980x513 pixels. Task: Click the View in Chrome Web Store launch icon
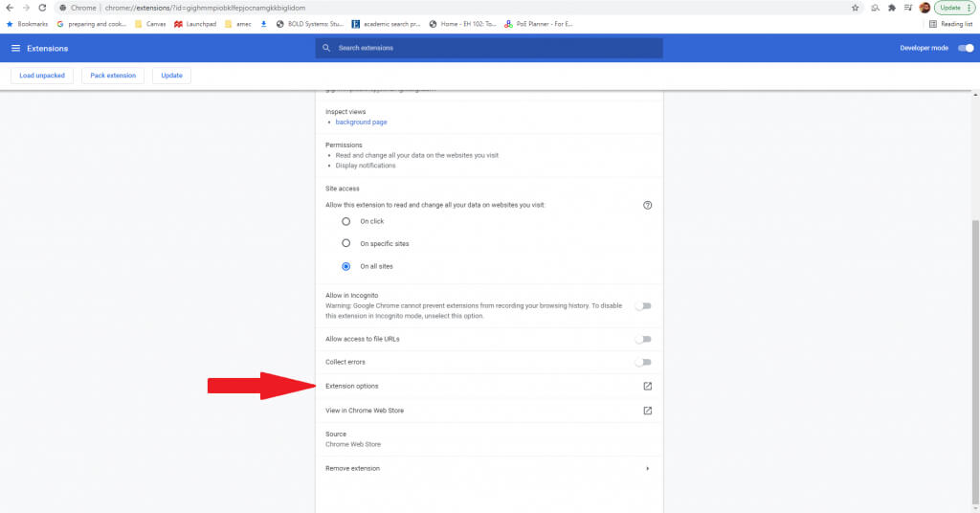[x=647, y=411]
